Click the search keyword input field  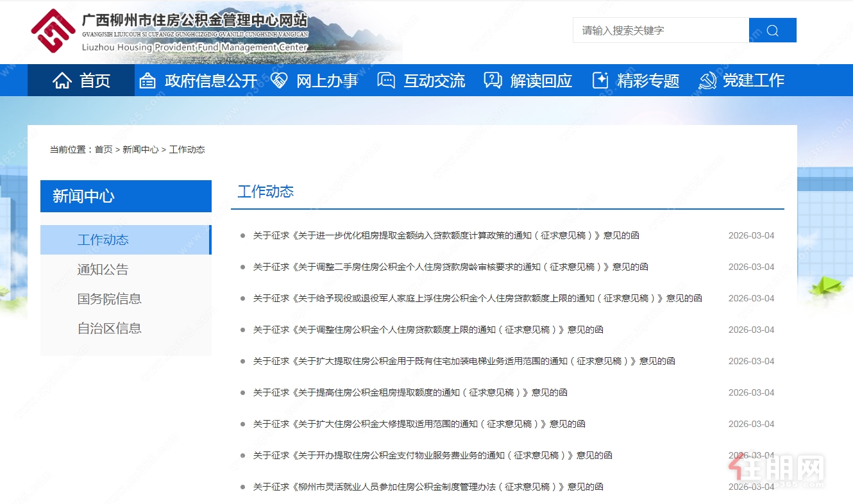[660, 29]
